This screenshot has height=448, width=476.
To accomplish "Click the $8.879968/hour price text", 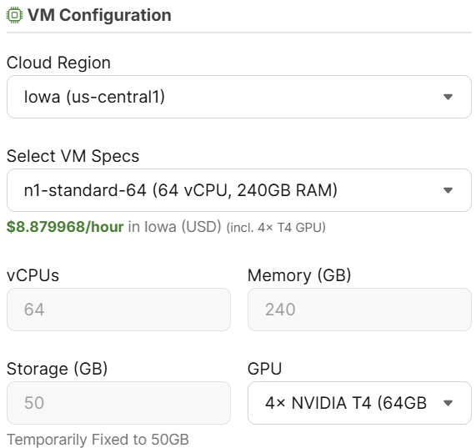I will point(65,227).
